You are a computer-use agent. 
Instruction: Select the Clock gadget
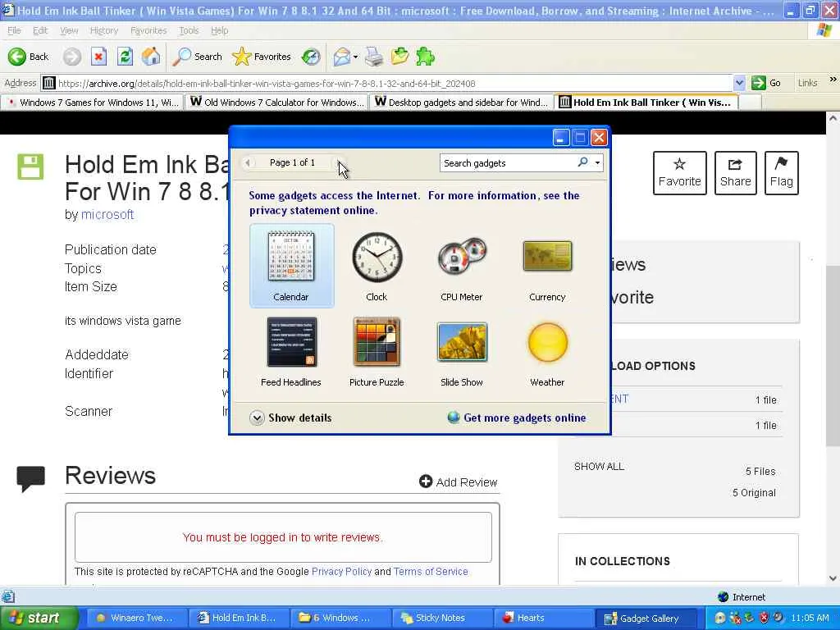point(377,266)
